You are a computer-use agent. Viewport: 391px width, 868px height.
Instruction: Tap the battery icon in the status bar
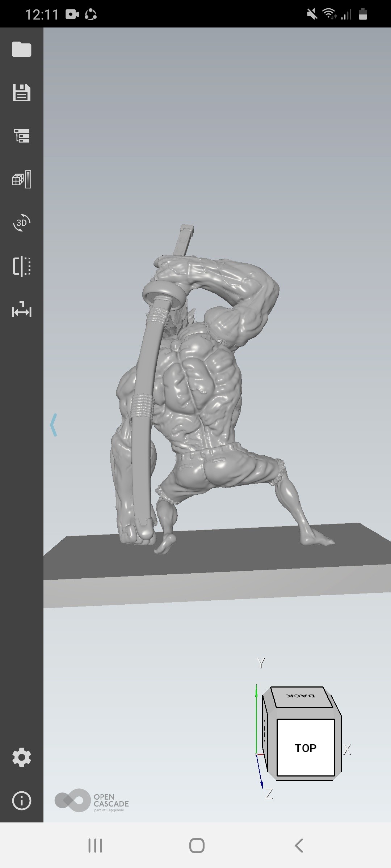[x=363, y=14]
